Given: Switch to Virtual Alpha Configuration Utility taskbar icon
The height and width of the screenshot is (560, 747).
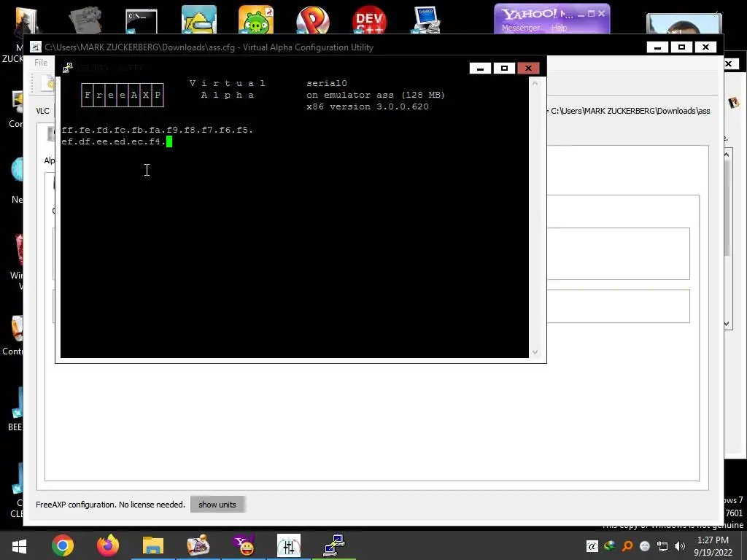Looking at the screenshot, I should [289, 545].
